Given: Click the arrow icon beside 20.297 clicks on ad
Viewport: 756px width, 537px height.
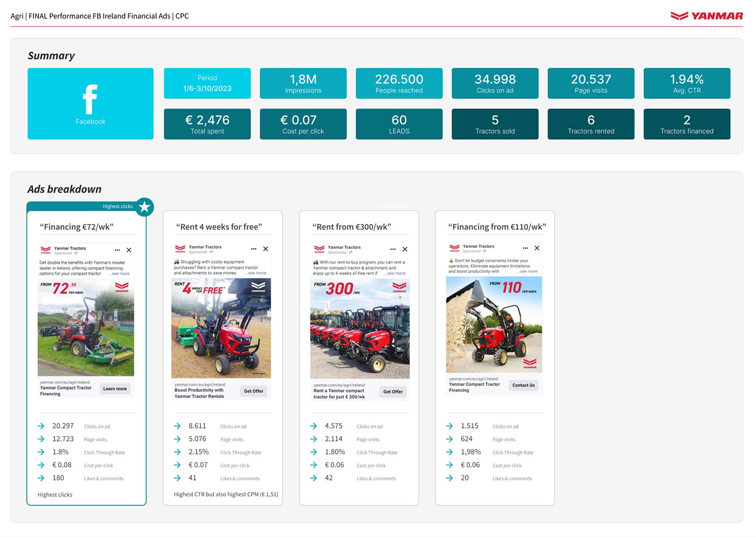Looking at the screenshot, I should point(41,426).
